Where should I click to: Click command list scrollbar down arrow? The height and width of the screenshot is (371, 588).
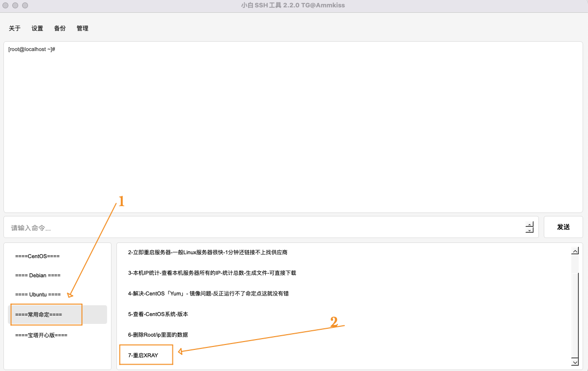point(575,362)
